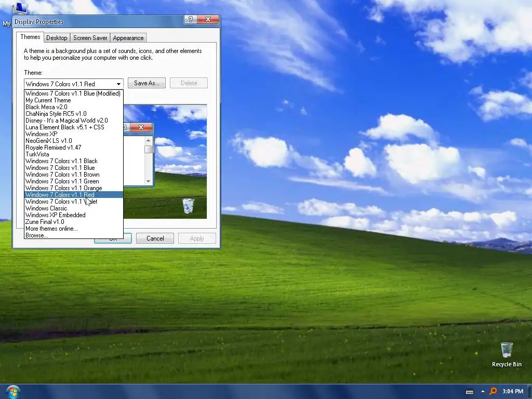Select highlighted Windows 7 Colors v1.1 Red
Image resolution: width=532 pixels, height=399 pixels.
pos(74,195)
